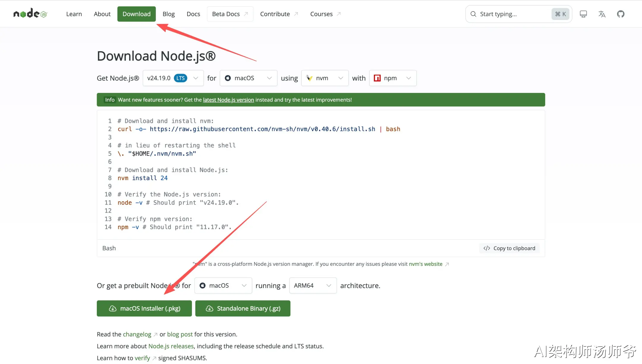
Task: Open the nvm install method dropdown
Action: coord(325,78)
